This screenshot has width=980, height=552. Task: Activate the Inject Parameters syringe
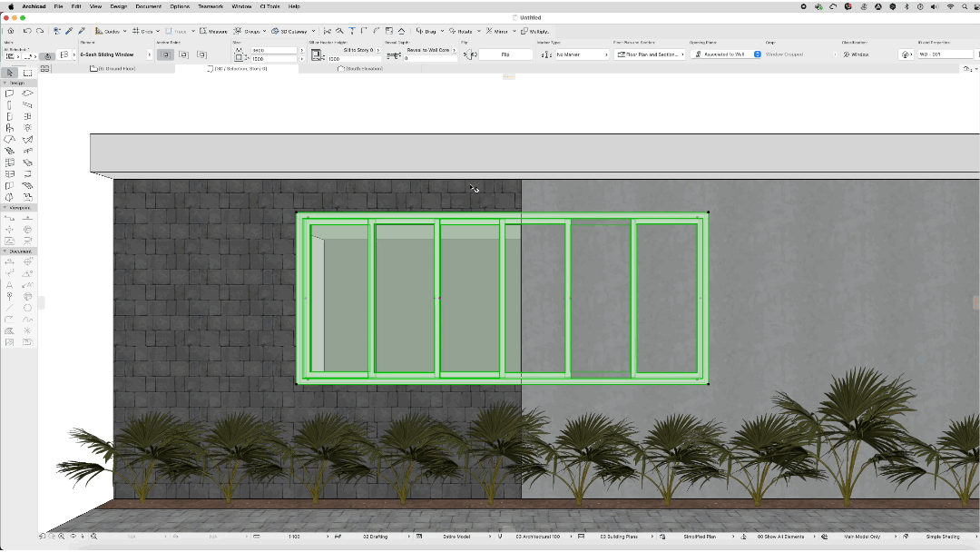point(82,31)
